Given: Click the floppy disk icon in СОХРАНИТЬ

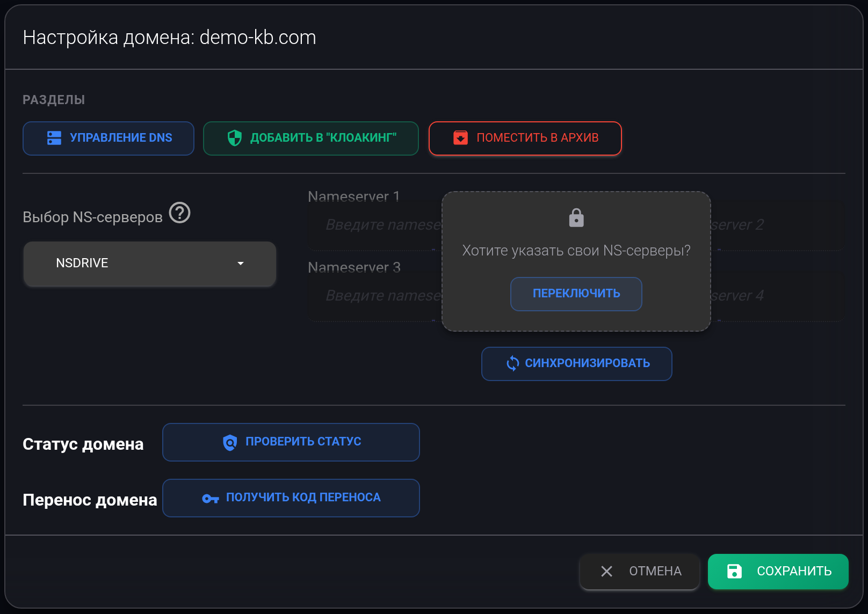Looking at the screenshot, I should pyautogui.click(x=734, y=571).
